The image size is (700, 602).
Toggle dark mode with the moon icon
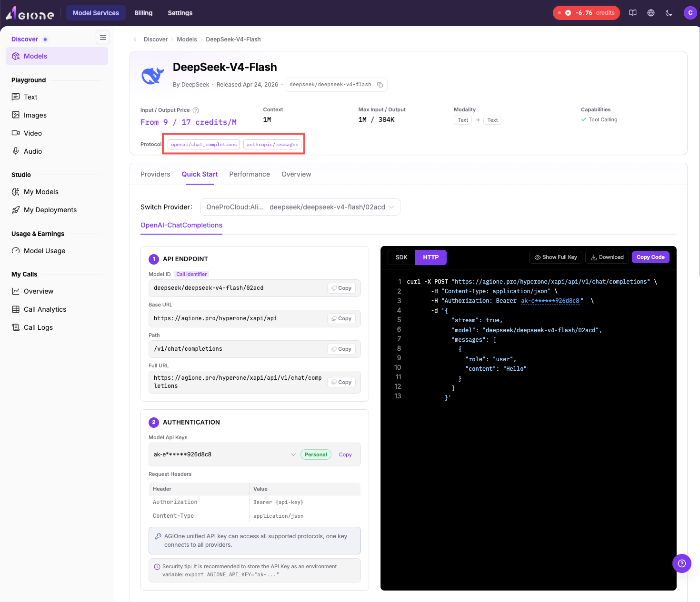(669, 13)
